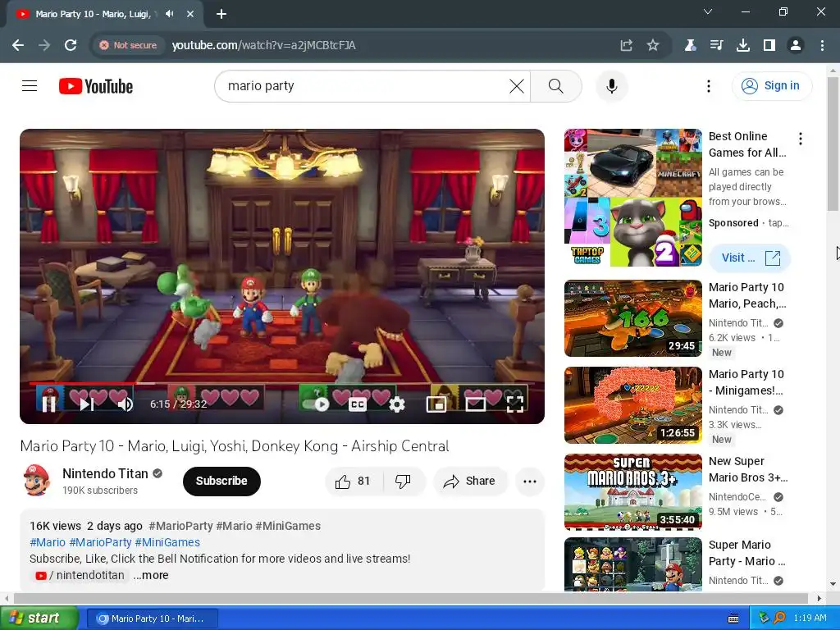Focus the search box with mario party

pos(364,85)
